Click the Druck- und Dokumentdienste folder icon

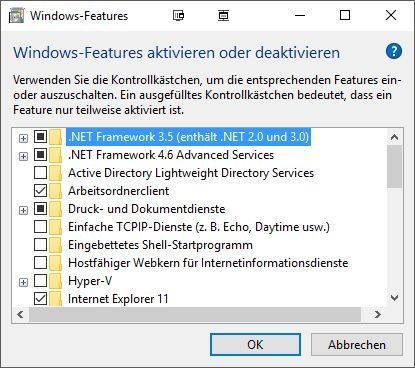[x=56, y=209]
